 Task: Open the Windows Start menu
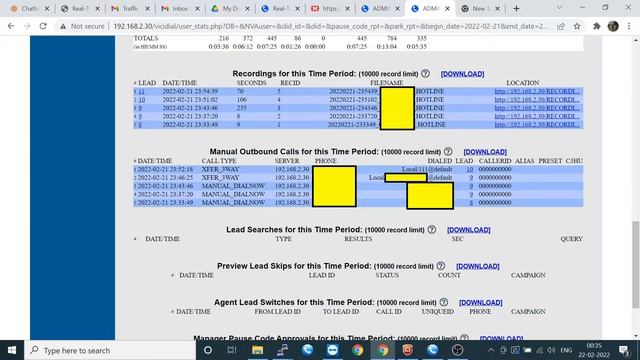coord(12,350)
